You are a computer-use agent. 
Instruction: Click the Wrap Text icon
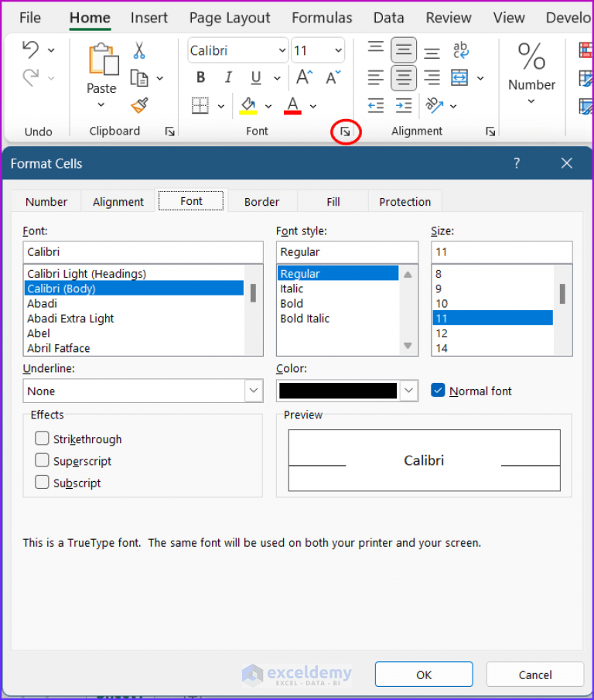460,50
